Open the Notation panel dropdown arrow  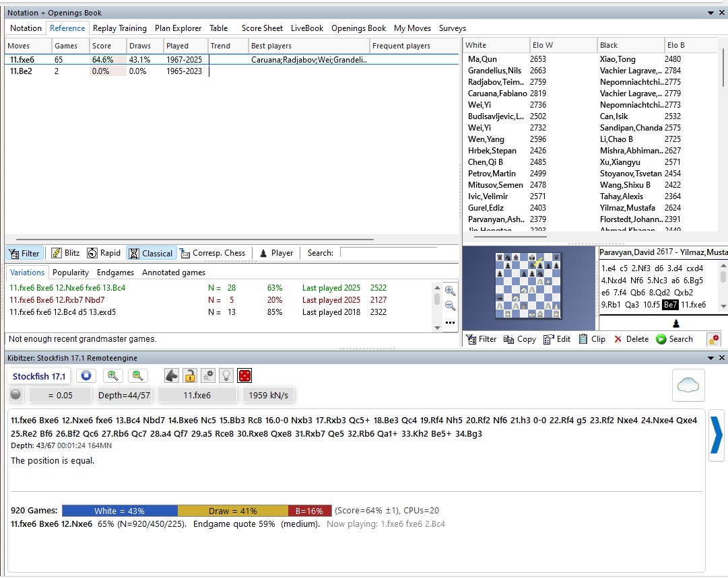[710, 13]
